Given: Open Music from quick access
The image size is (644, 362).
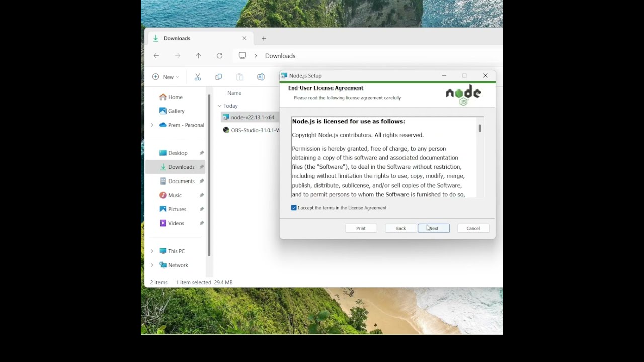Looking at the screenshot, I should tap(175, 195).
